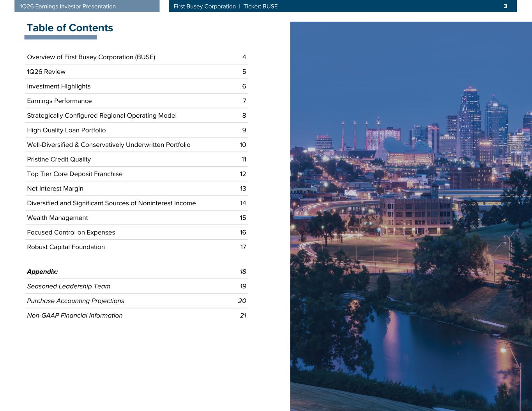Jump to the Net Interest Margin section
Viewport: 532px width, 411px height.
point(55,189)
